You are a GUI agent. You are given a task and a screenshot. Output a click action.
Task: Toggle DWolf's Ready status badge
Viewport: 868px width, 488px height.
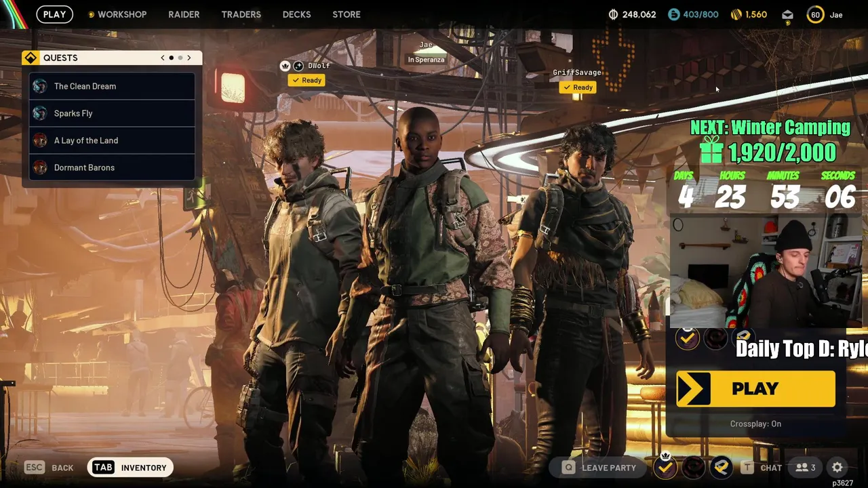pyautogui.click(x=307, y=80)
